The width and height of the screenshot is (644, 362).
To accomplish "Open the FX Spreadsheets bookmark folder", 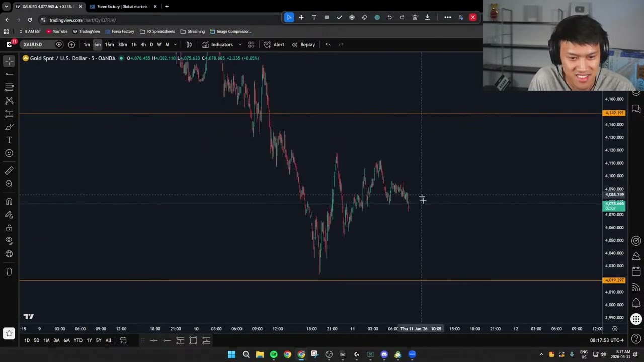I will pos(157,31).
